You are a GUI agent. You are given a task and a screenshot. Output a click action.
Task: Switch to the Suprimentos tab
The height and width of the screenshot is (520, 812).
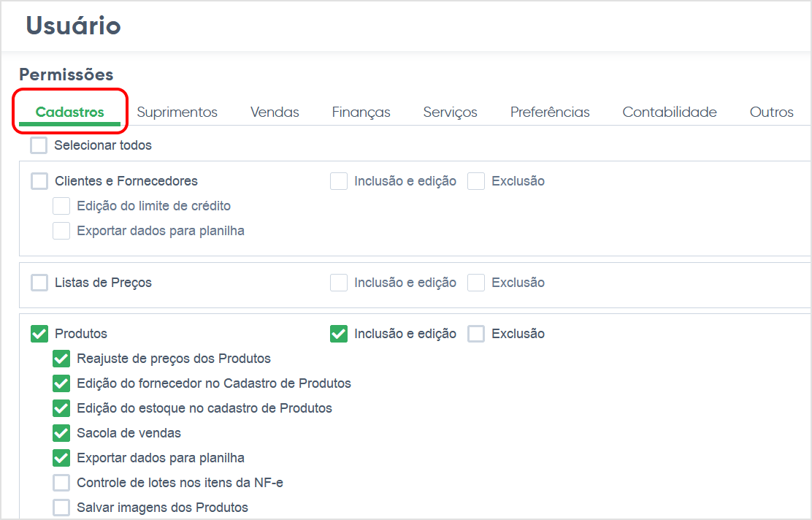coord(177,112)
